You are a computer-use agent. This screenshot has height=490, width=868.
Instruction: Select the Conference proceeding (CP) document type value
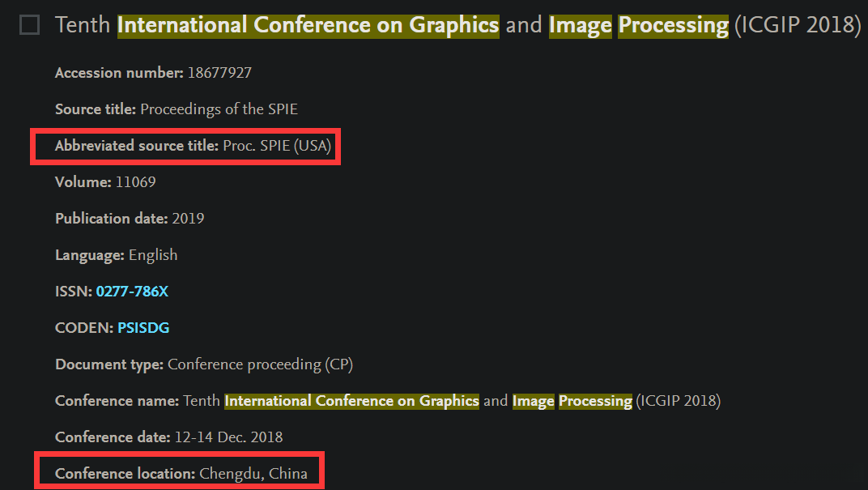coord(260,364)
